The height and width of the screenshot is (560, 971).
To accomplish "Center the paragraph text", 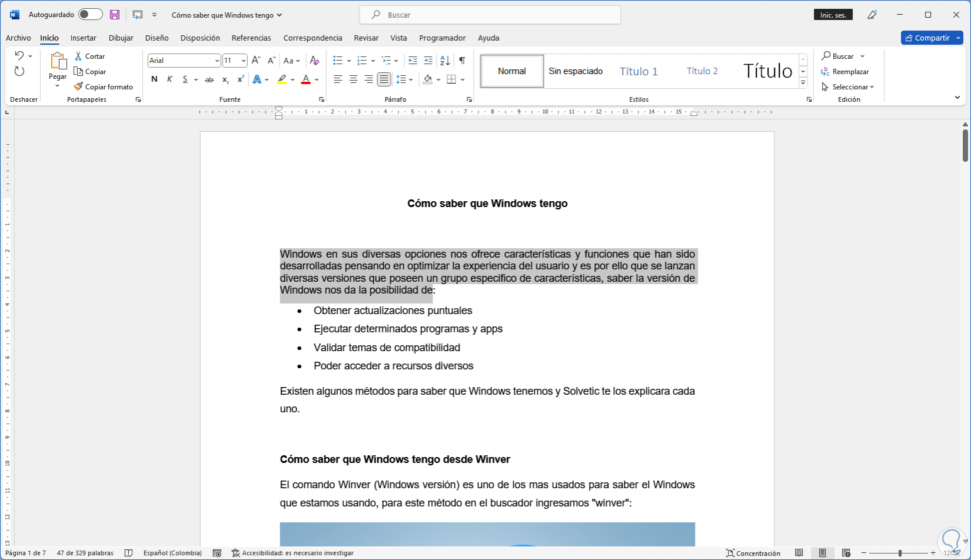I will (x=353, y=79).
